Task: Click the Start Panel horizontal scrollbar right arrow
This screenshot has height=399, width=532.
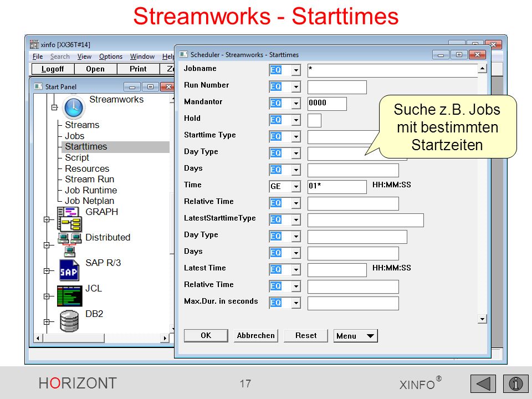Action: (165, 338)
